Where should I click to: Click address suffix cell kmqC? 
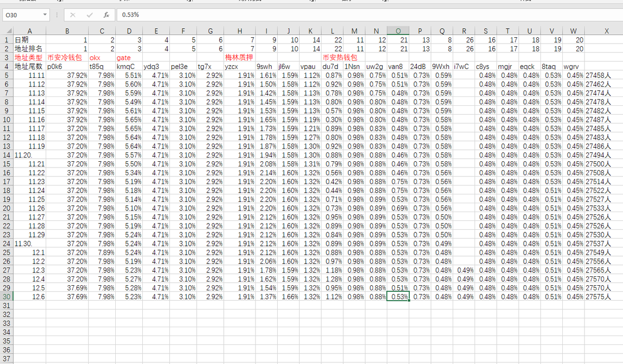point(129,66)
